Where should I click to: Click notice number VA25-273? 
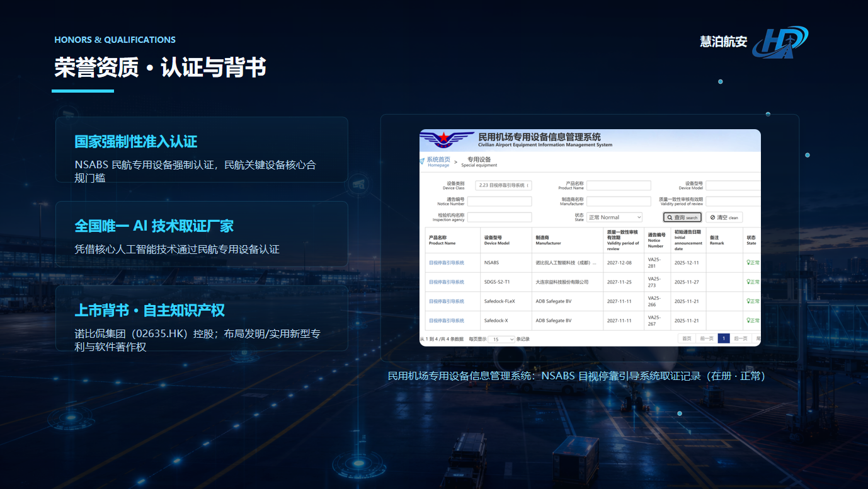click(x=655, y=282)
